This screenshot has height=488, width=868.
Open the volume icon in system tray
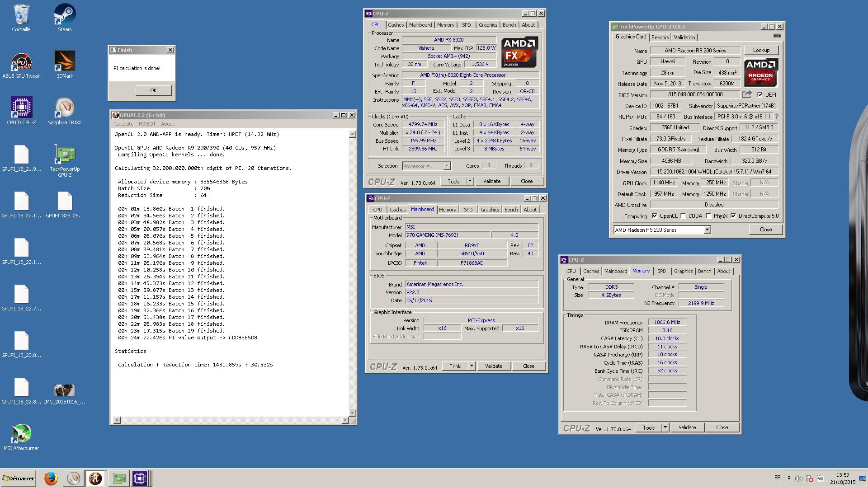[799, 479]
